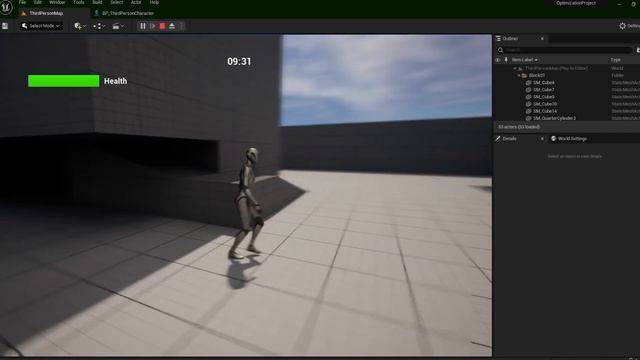Open the Add content dropdown button

(x=80, y=26)
